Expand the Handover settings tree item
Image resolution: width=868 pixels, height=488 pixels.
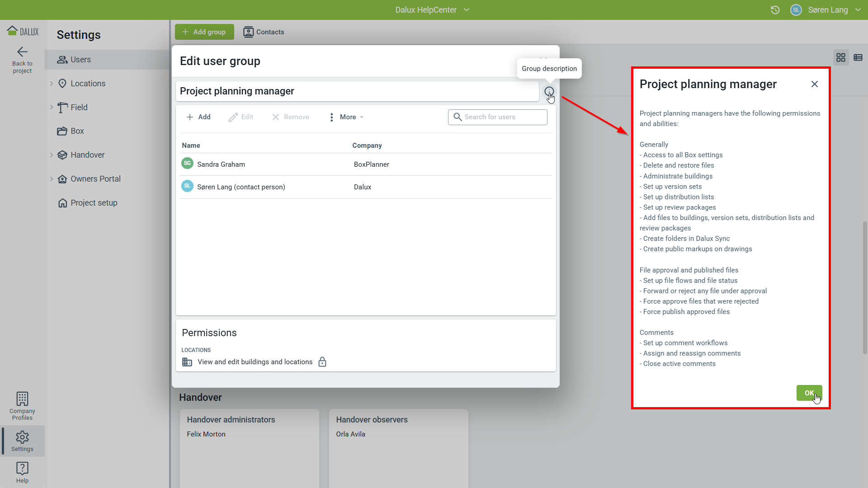pyautogui.click(x=52, y=155)
